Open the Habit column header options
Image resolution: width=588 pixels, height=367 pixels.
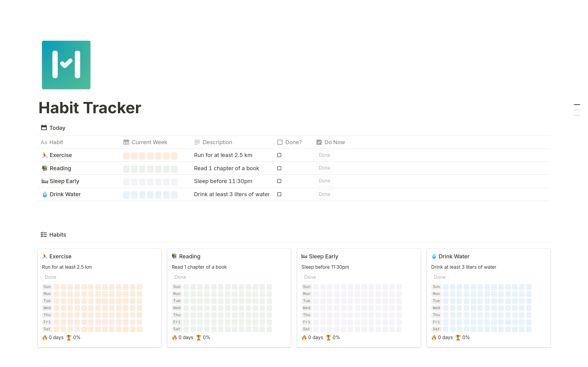click(x=57, y=142)
